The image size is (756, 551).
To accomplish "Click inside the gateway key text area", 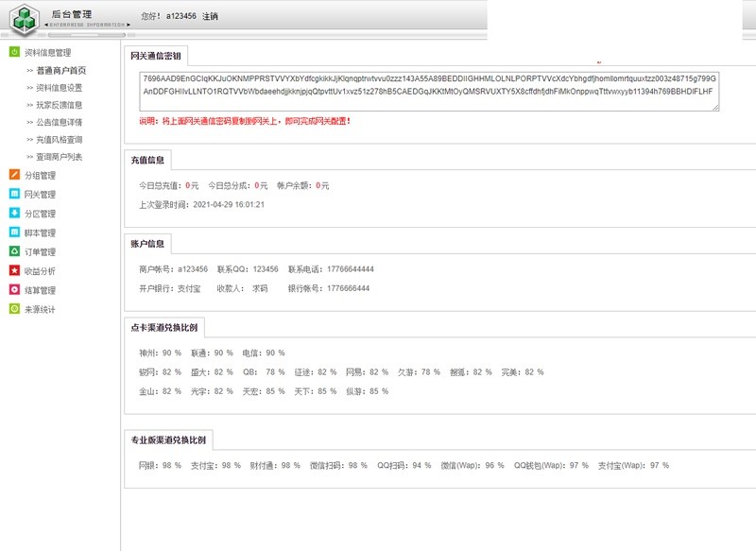I will click(x=425, y=90).
